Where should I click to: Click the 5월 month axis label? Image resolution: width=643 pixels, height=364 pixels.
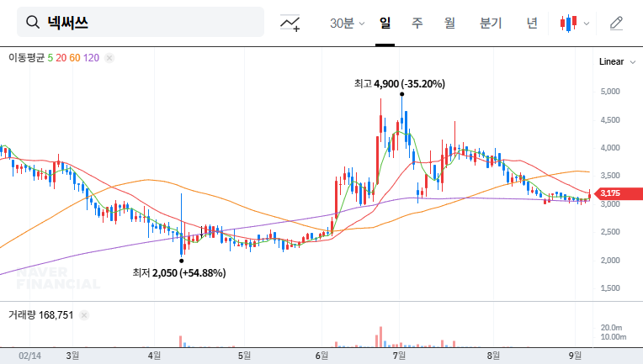tap(244, 356)
